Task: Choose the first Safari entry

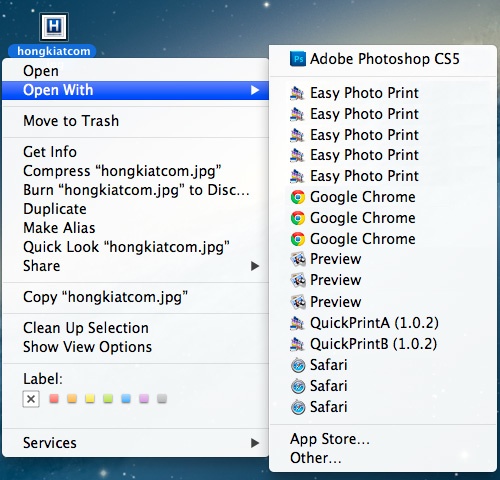Action: [x=383, y=365]
